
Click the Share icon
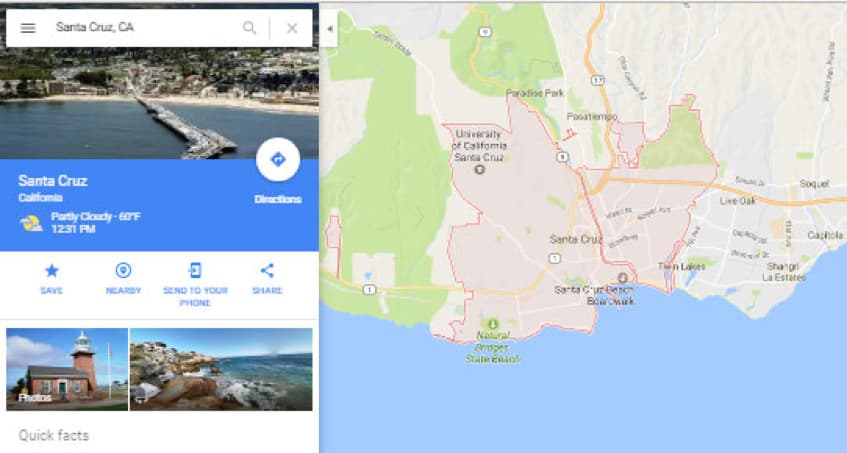click(x=267, y=270)
